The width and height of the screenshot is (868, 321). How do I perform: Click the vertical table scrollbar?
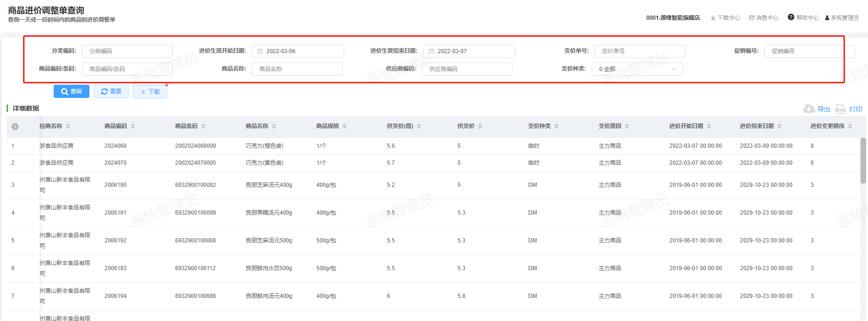click(863, 160)
